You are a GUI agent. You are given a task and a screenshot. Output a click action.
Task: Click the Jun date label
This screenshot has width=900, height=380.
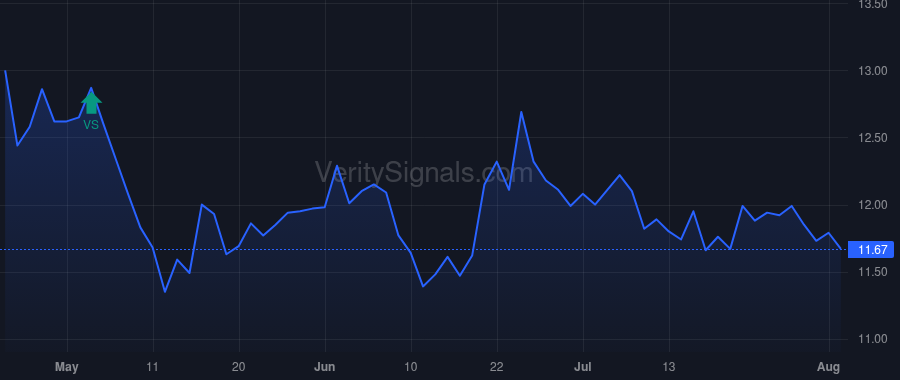325,367
